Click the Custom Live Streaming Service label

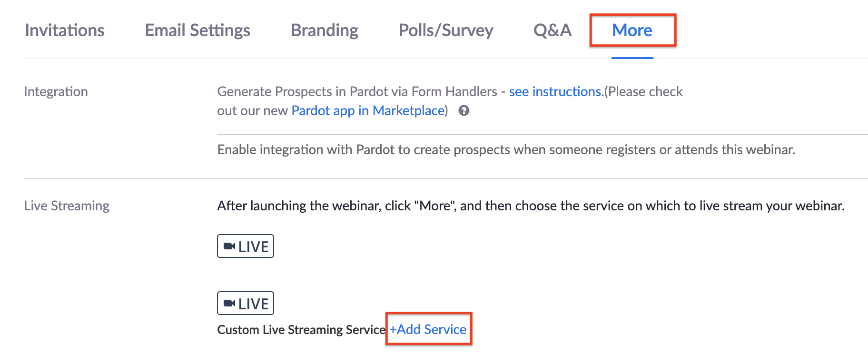click(301, 330)
